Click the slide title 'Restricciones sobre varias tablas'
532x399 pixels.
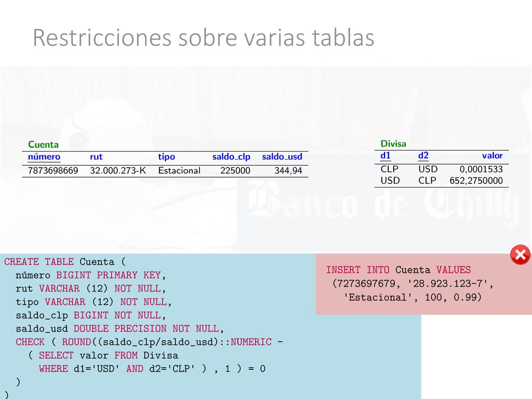(x=204, y=37)
